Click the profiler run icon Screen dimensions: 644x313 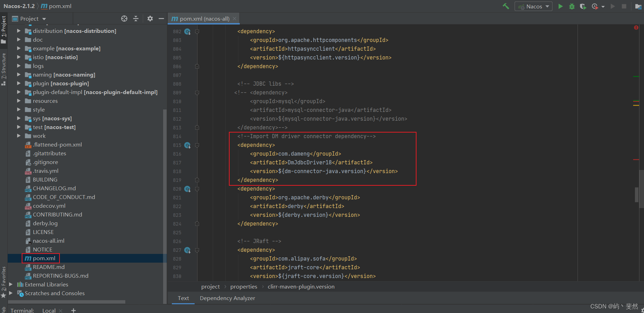click(x=594, y=6)
